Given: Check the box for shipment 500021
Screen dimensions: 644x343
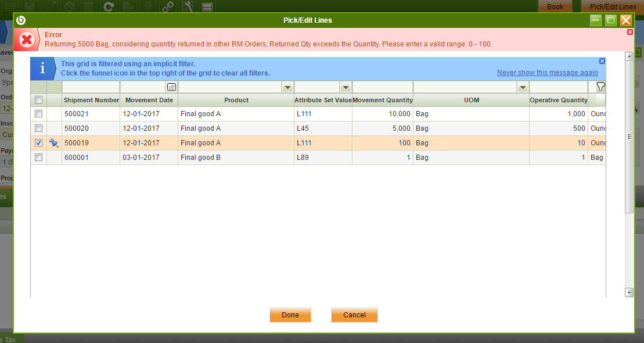Looking at the screenshot, I should point(38,114).
